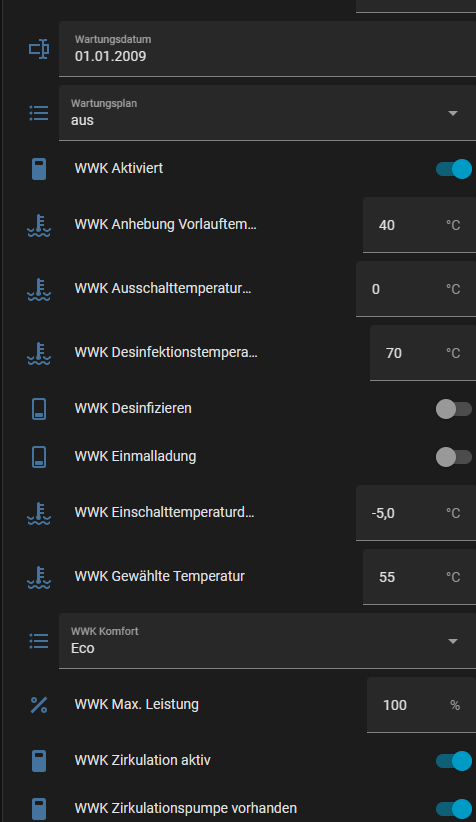Screen dimensions: 476x822
Task: Click the percent icon beside WWK Max. Leistung
Action: [x=39, y=705]
